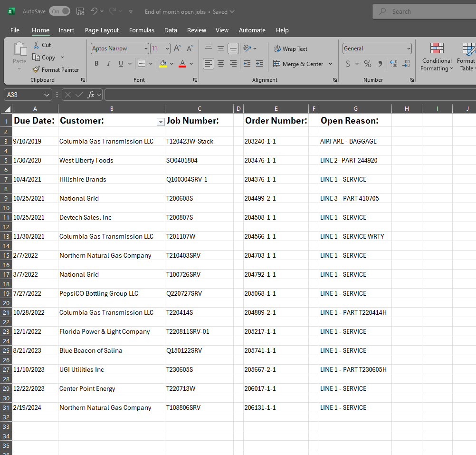Expand the General number format dropdown
The height and width of the screenshot is (455, 476).
point(409,48)
